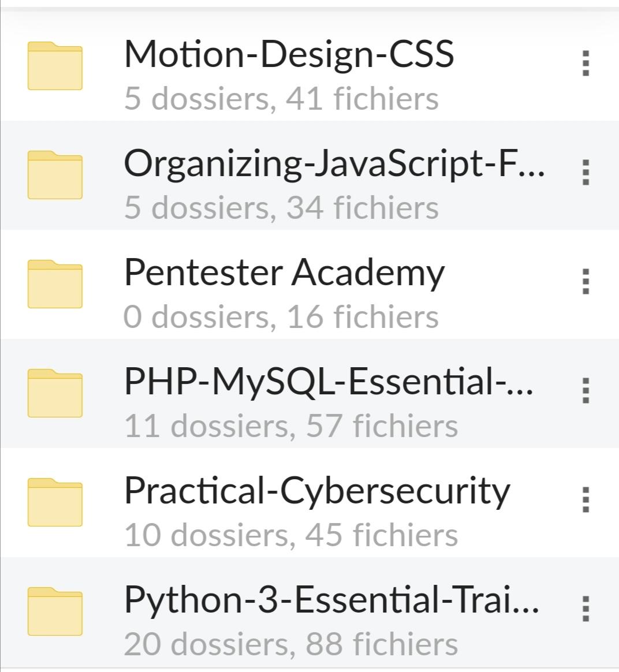Screen dimensions: 619x672
Task: Click the Practical-Cybersecurity folder icon
Action: pos(55,502)
